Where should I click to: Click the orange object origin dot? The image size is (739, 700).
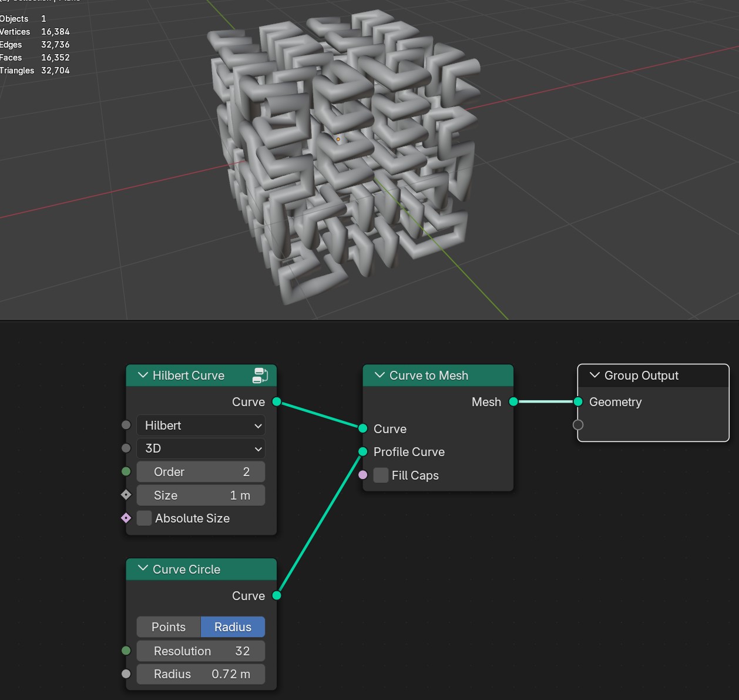click(338, 139)
